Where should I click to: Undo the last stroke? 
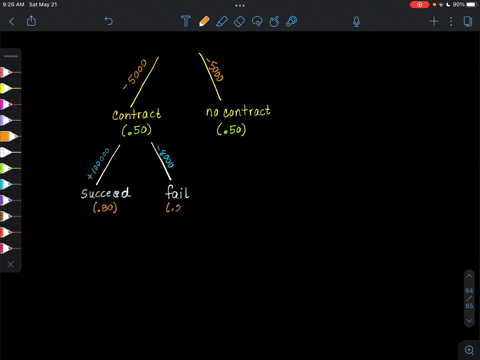pyautogui.click(x=109, y=21)
